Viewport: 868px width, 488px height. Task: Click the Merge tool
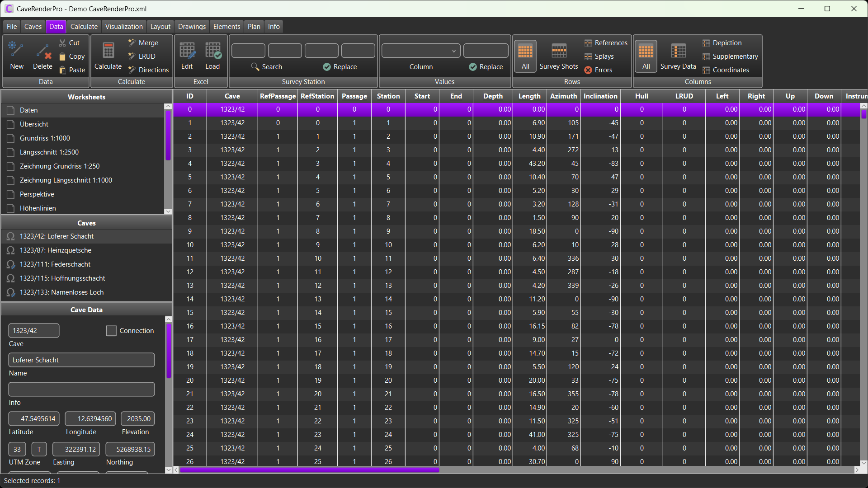[143, 43]
